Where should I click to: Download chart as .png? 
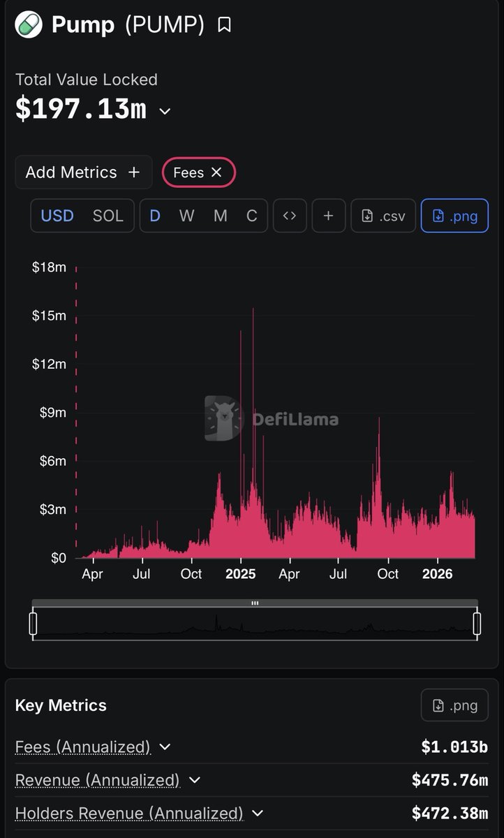click(454, 216)
